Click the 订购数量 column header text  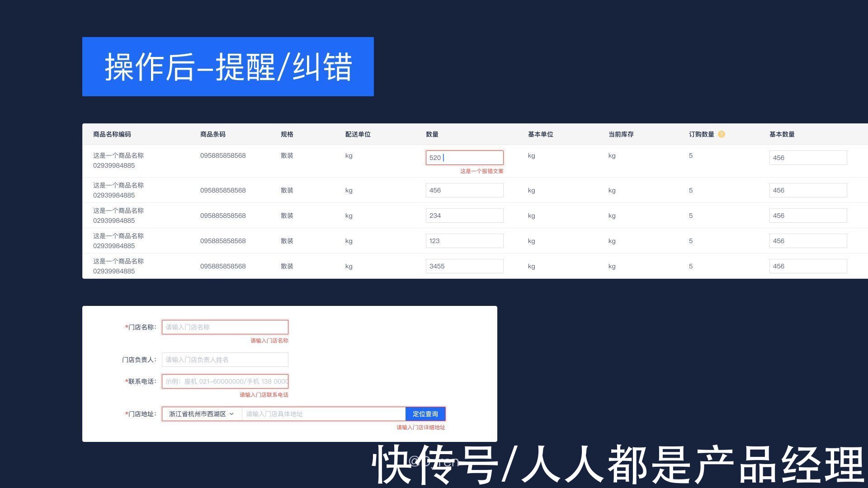[x=702, y=134]
